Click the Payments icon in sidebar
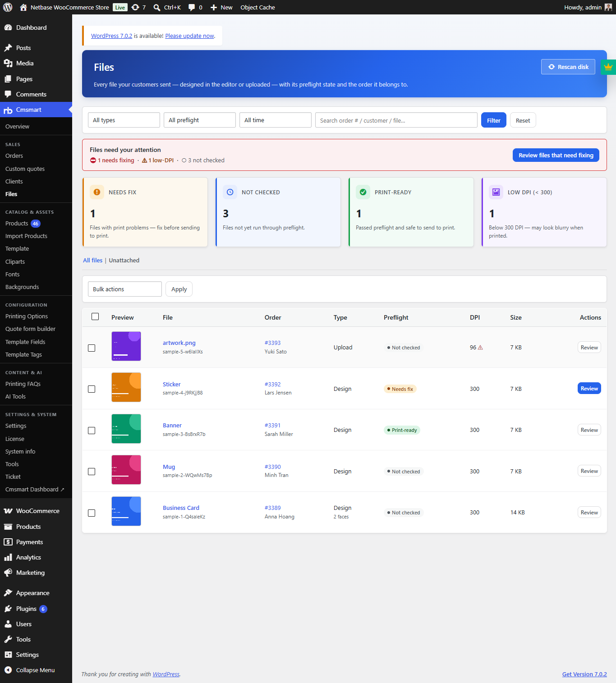Viewport: 616px width, 683px height. 8,542
